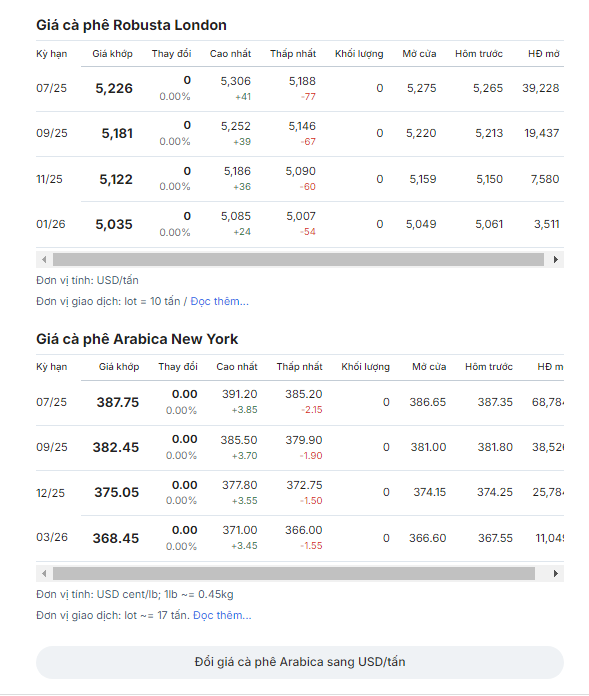Screen dimensions: 589x696
Task: Click 'Giá cà phê Robusta London' heading
Action: 131,25
